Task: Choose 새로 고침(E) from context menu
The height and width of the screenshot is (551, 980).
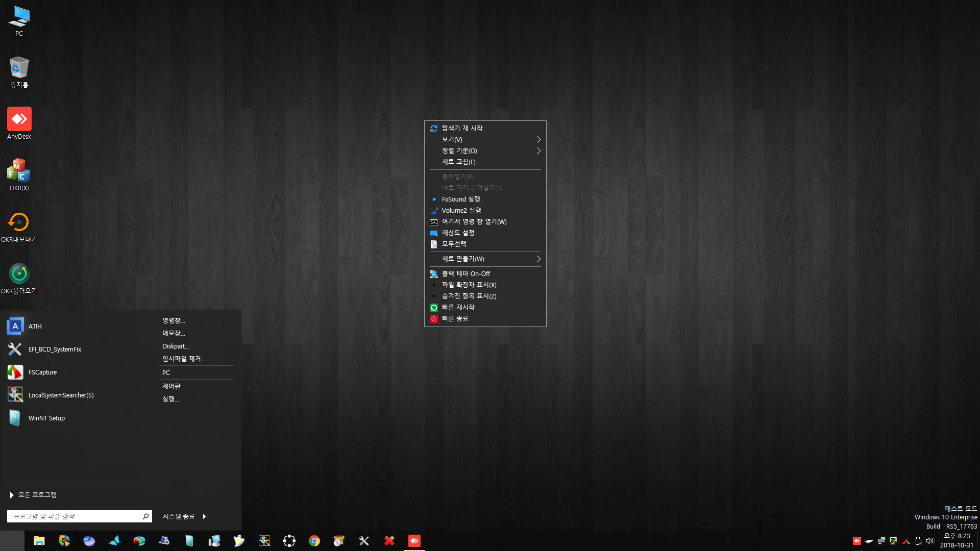Action: click(x=485, y=162)
